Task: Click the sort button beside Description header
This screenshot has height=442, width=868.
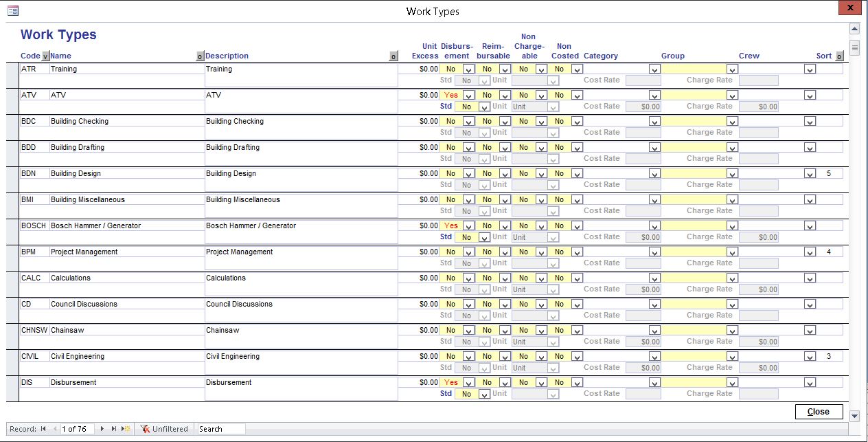Action: pyautogui.click(x=393, y=56)
